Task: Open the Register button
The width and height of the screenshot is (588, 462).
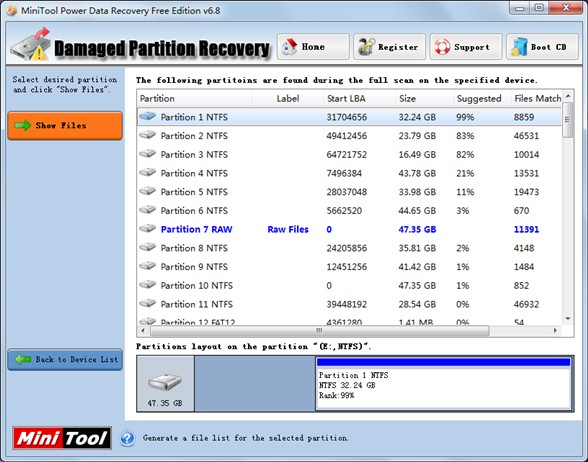Action: point(389,47)
